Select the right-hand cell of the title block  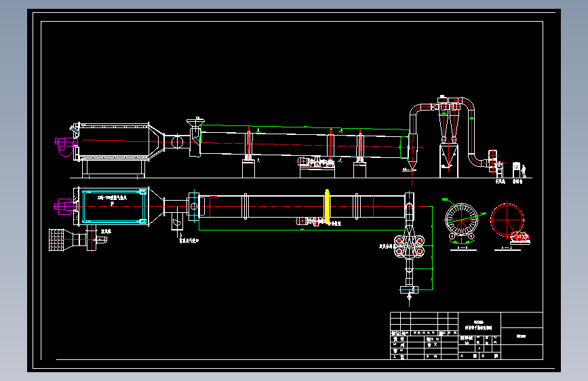[522, 336]
